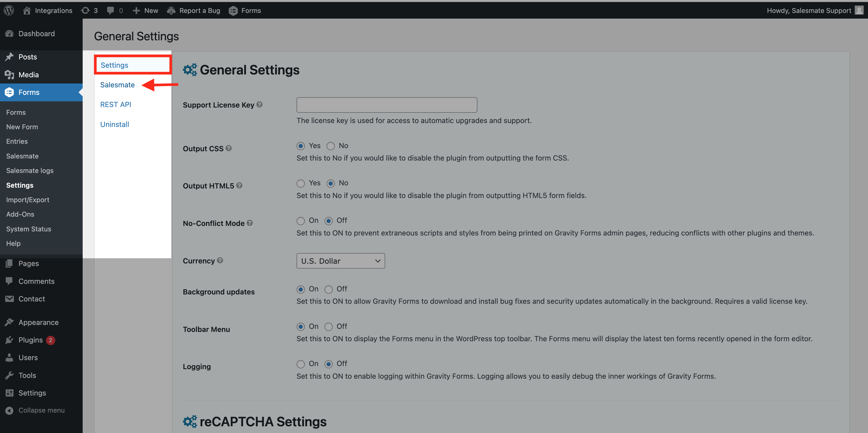This screenshot has height=433, width=868.
Task: Open the WordPress logo menu
Action: coord(9,10)
